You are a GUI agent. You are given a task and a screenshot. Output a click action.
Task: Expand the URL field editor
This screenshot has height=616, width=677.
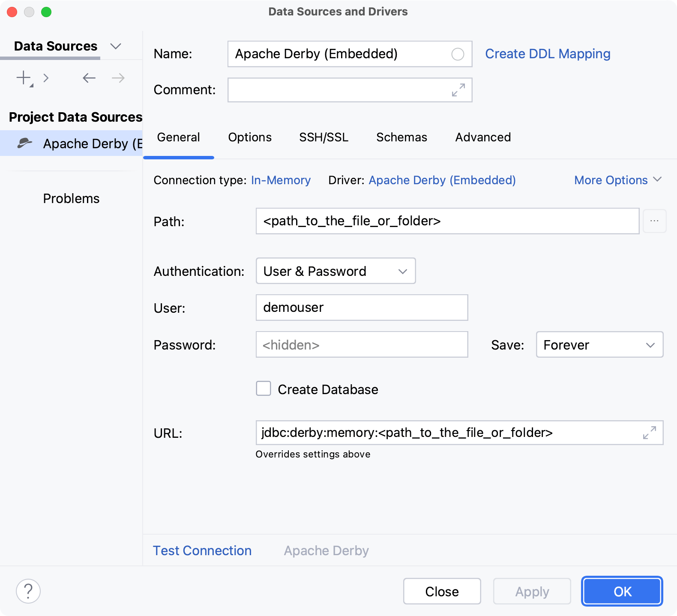click(649, 433)
